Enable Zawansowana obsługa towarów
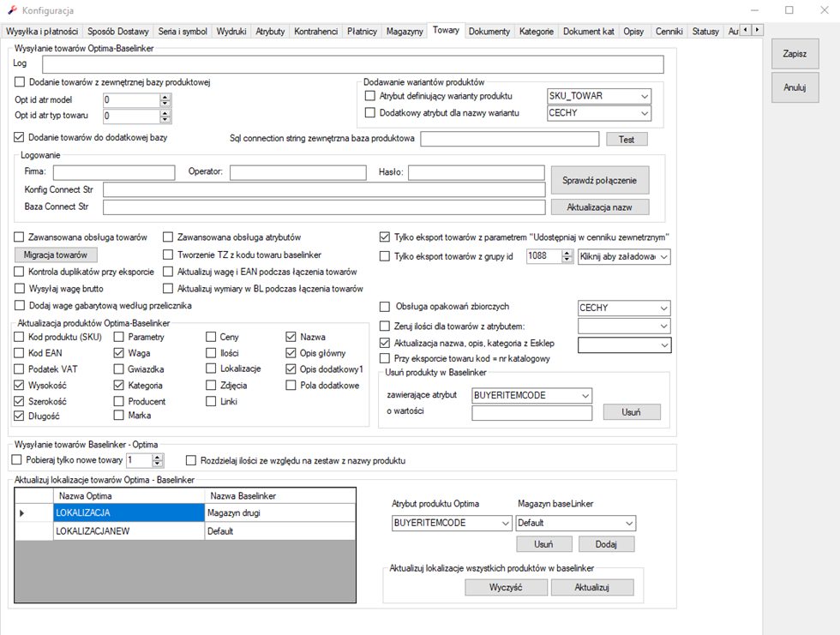The width and height of the screenshot is (840, 635). (19, 237)
